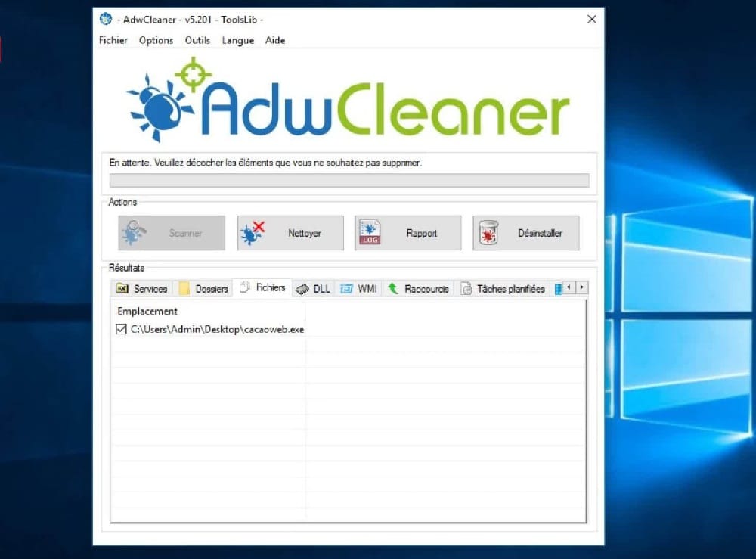Click the Nettoyer button
756x559 pixels.
[290, 233]
